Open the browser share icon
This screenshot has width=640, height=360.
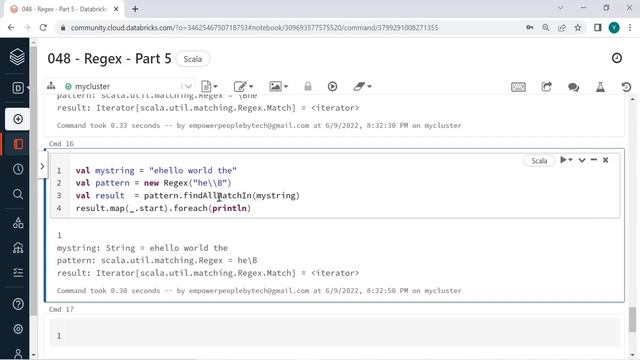(562, 28)
